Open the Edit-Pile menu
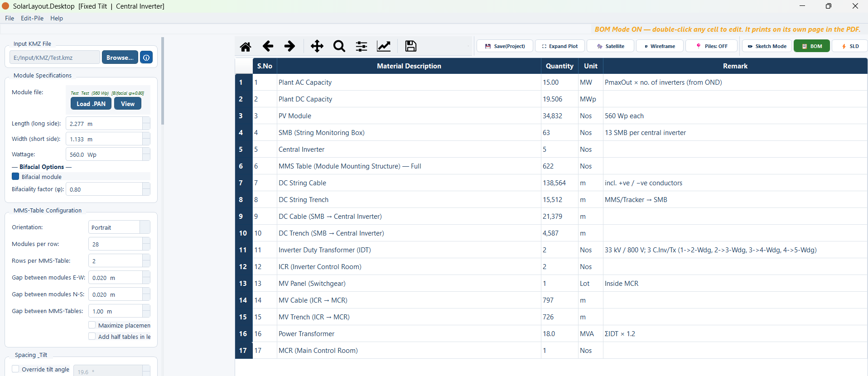Image resolution: width=868 pixels, height=376 pixels. [x=32, y=18]
